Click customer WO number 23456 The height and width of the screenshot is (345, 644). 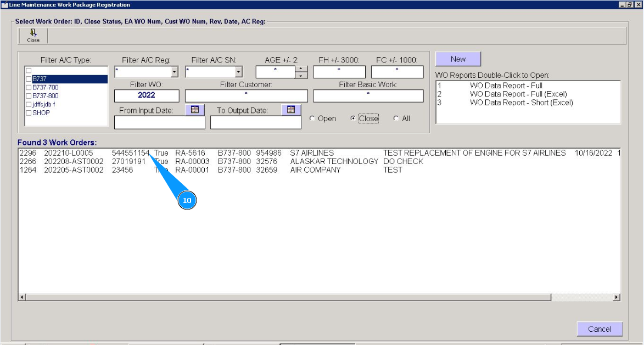pos(122,170)
